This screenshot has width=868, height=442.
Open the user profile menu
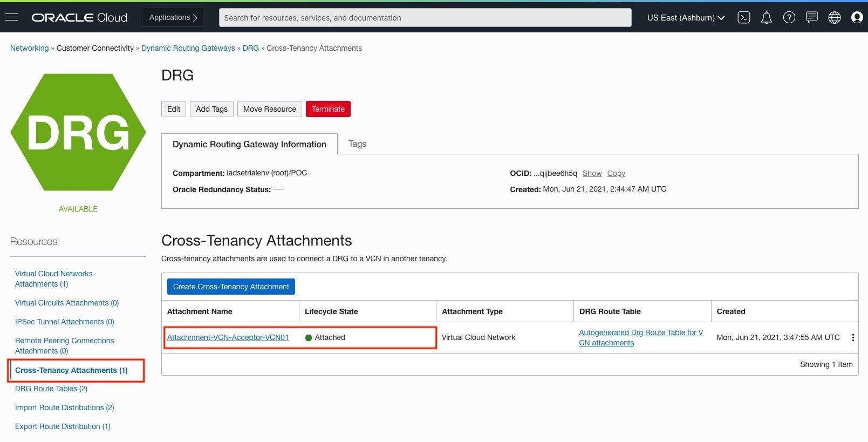point(857,18)
